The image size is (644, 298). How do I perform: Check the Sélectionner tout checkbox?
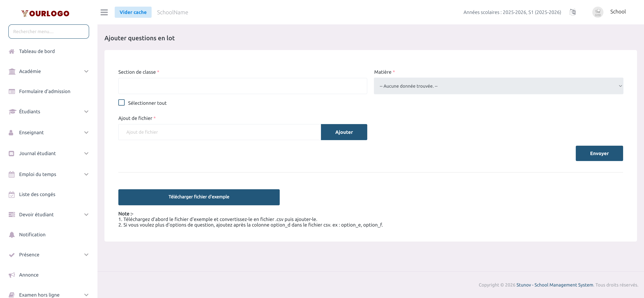121,103
